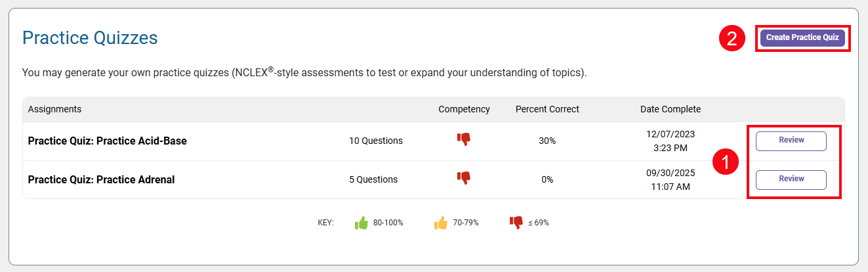The width and height of the screenshot is (868, 272).
Task: Click the Date Complete column header
Action: pyautogui.click(x=671, y=109)
